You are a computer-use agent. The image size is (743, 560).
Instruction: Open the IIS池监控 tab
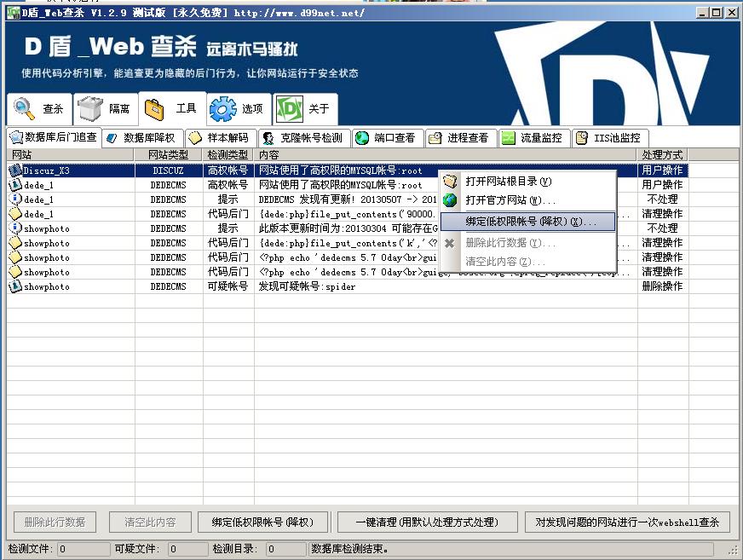tap(609, 138)
